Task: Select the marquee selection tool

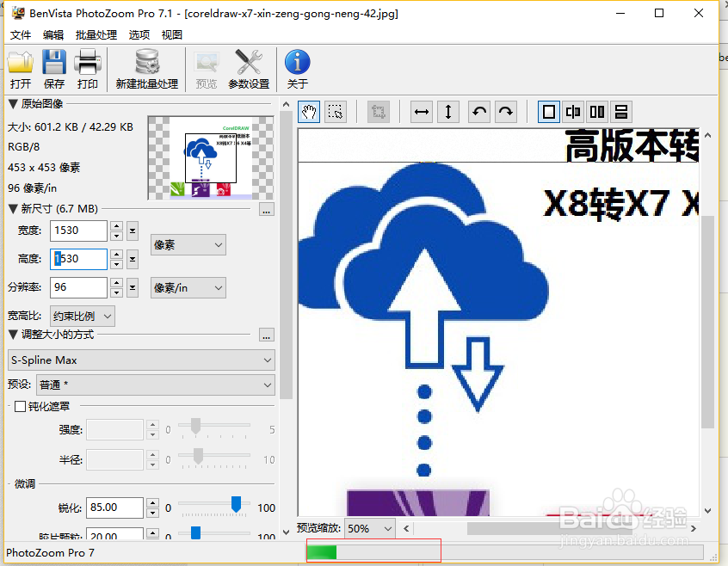Action: [x=336, y=112]
